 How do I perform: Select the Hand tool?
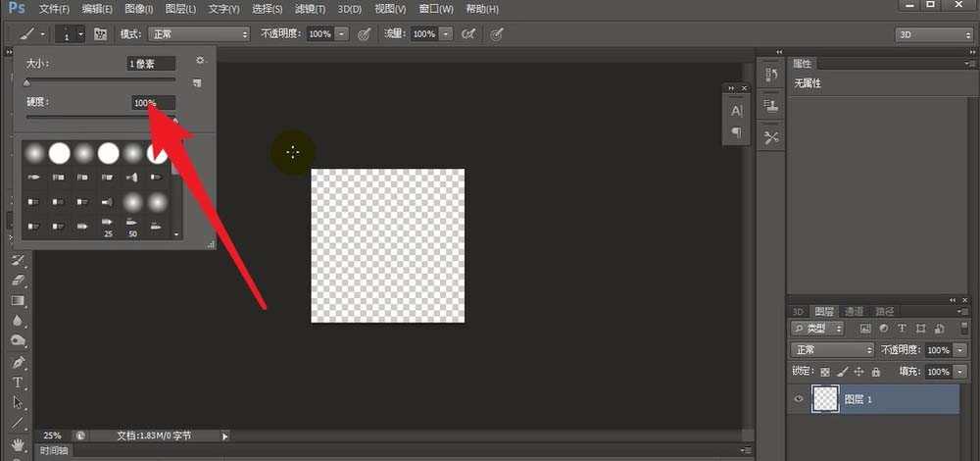click(x=18, y=444)
